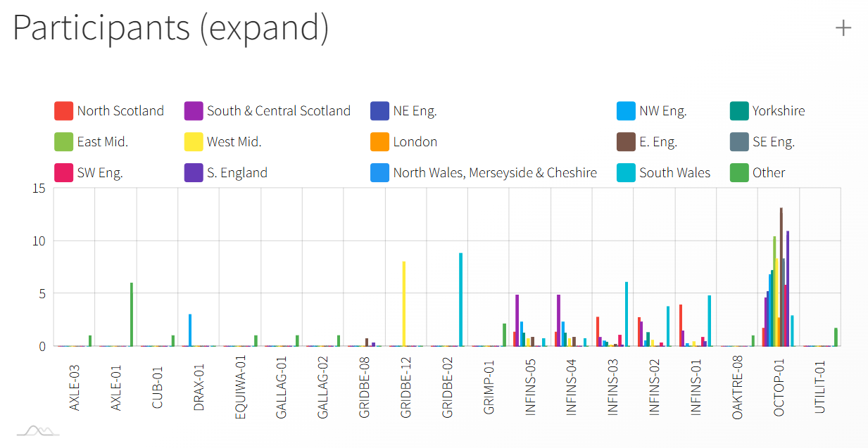Click the blue DRAX-01 bar
The image size is (868, 448).
[190, 330]
